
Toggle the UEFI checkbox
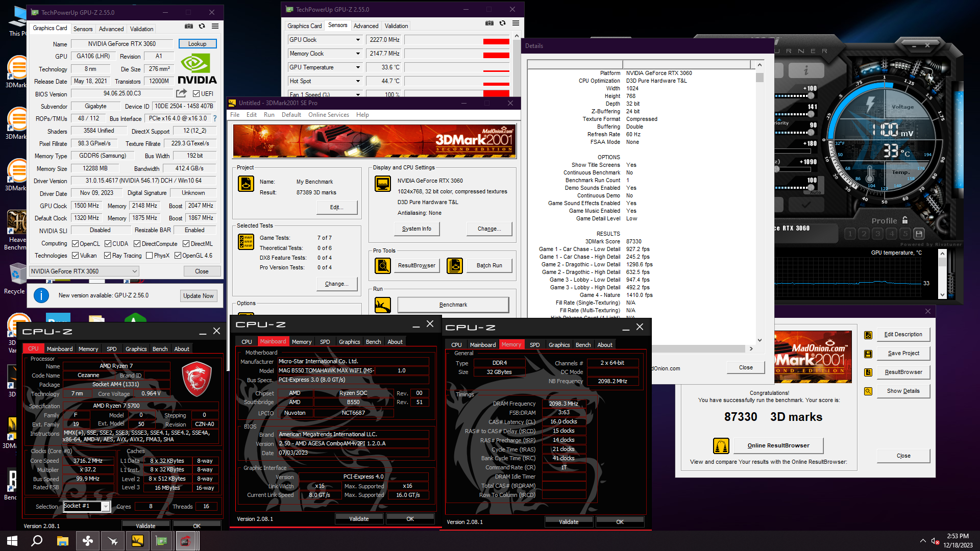(196, 94)
